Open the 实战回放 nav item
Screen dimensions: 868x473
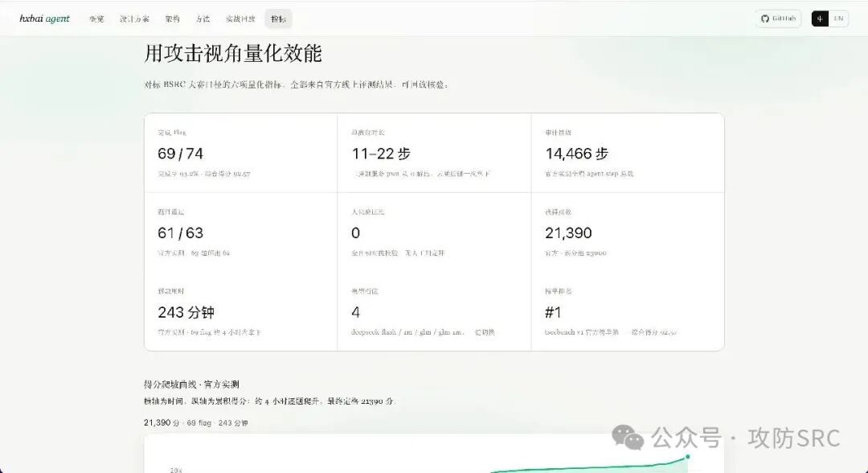click(240, 19)
